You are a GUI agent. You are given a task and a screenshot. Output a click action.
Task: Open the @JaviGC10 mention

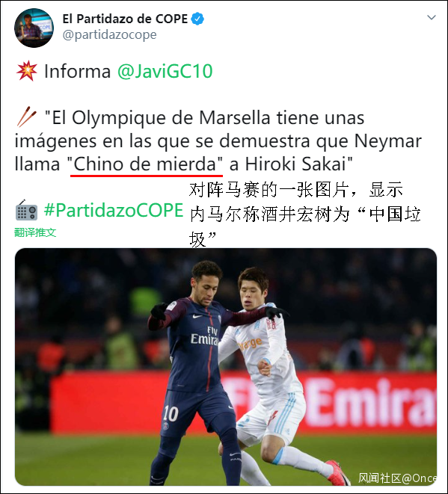(165, 71)
